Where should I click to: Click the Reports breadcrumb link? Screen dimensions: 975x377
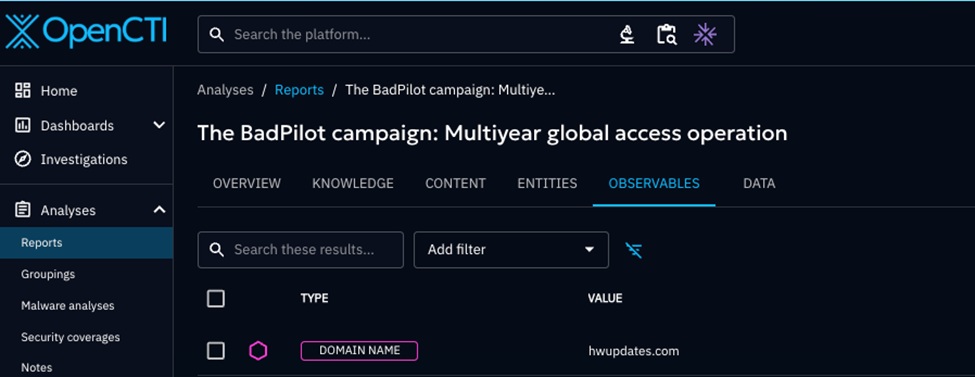click(x=299, y=90)
